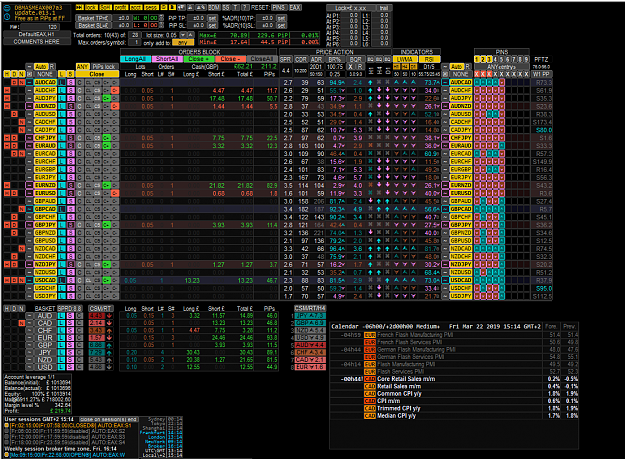This screenshot has height=459, width=625.
Task: Click the 'BDM' button in the top toolbar
Action: (214, 8)
